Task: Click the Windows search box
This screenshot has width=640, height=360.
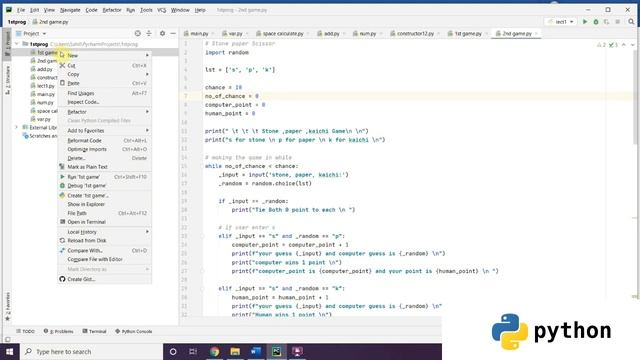Action: click(x=91, y=351)
